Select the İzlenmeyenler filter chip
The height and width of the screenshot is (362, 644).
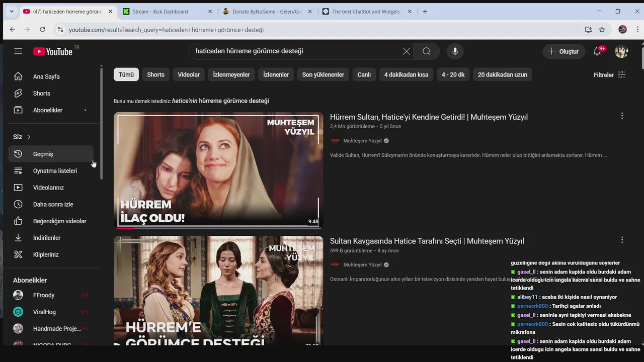click(231, 74)
